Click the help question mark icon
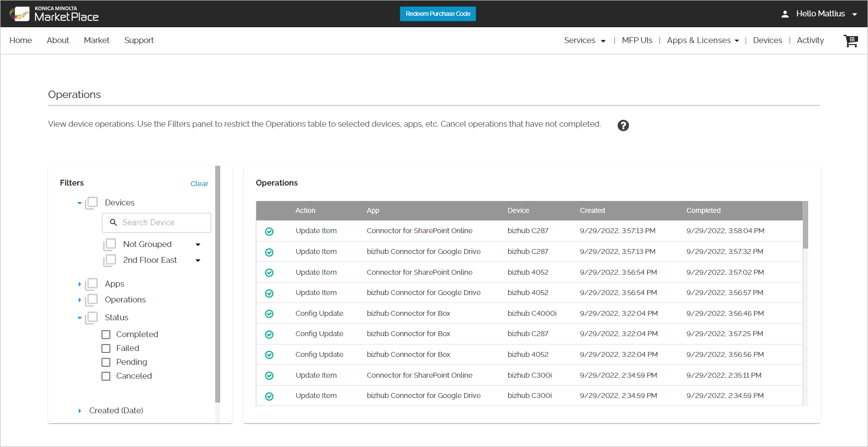868x447 pixels. pyautogui.click(x=623, y=125)
